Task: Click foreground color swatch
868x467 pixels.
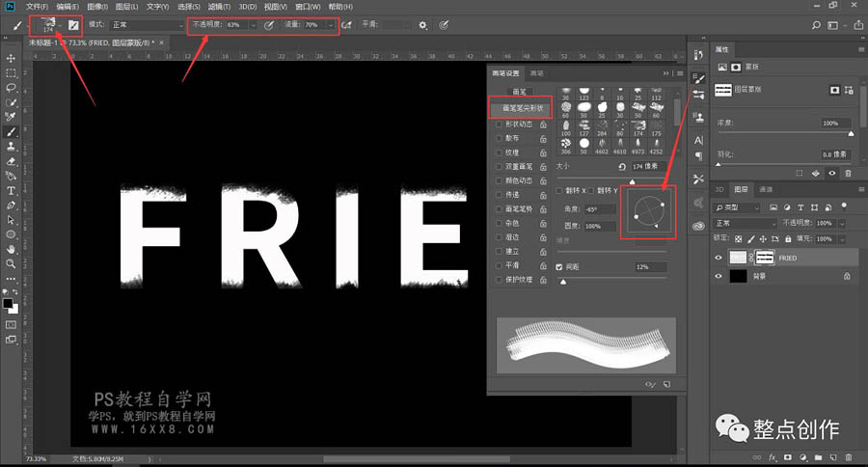Action: (8, 304)
